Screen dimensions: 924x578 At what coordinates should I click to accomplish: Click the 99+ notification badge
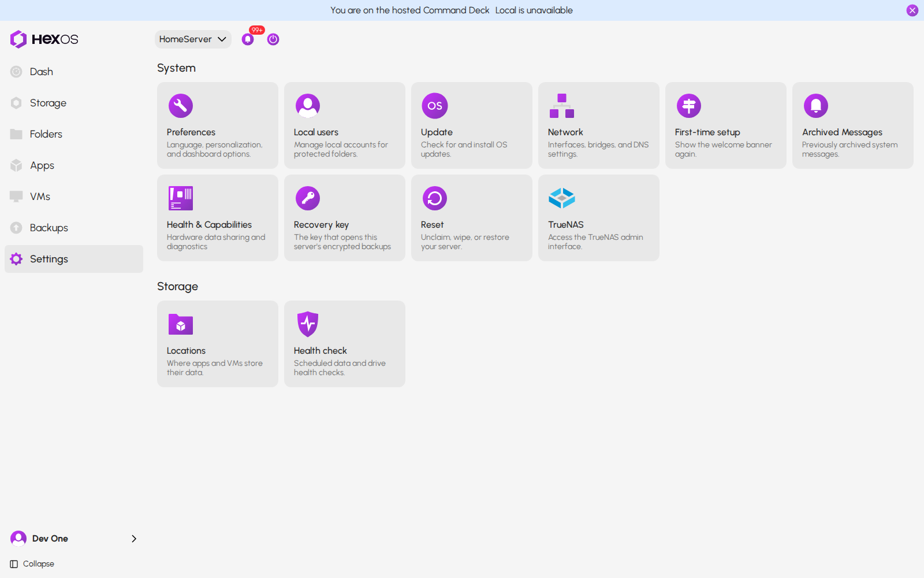[257, 30]
